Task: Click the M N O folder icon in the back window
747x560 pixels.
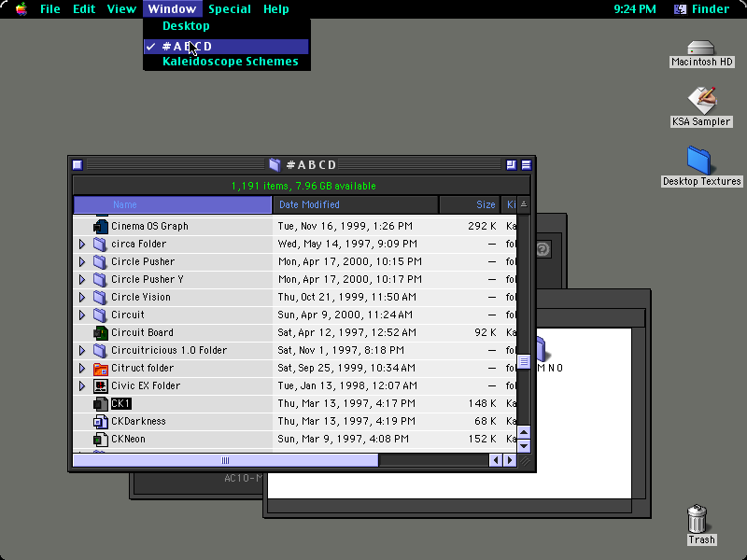Action: tap(542, 349)
